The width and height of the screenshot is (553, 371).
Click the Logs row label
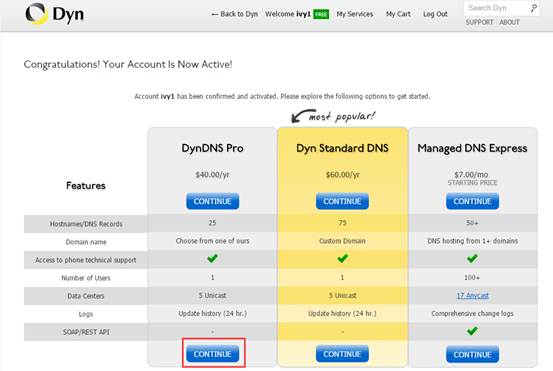(86, 314)
